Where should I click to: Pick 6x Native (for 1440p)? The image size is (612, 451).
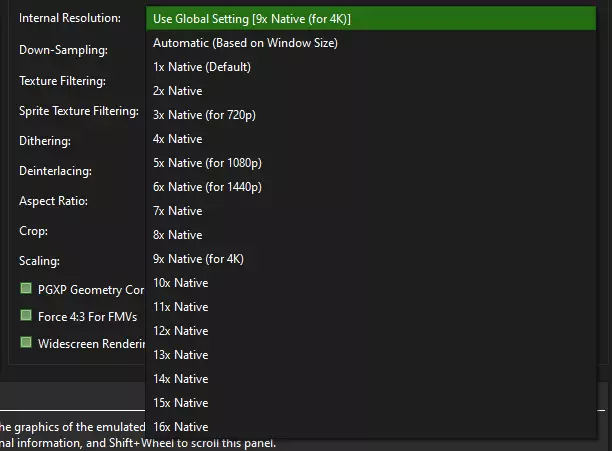coord(371,186)
